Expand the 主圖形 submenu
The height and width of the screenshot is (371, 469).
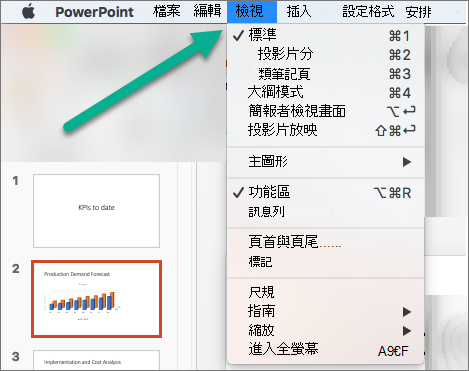325,162
